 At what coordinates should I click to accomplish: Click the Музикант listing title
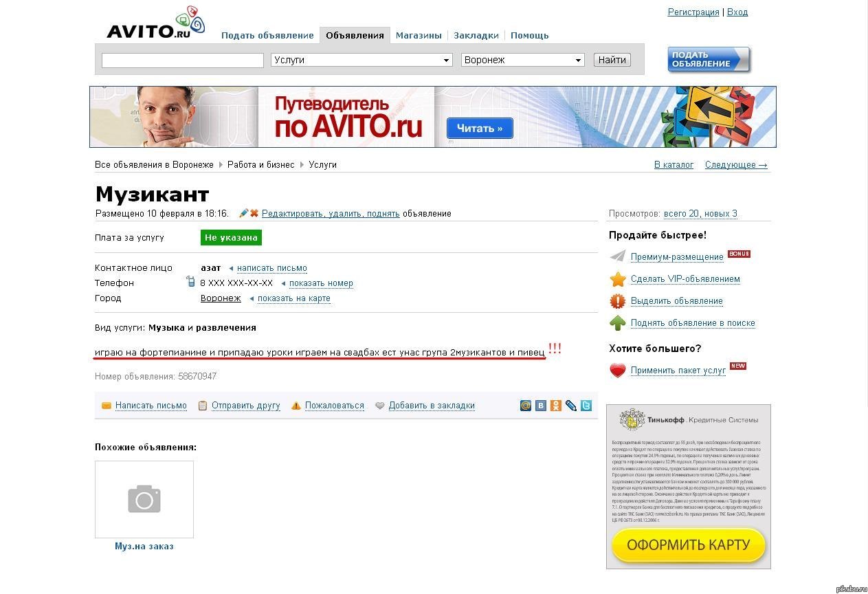click(152, 195)
